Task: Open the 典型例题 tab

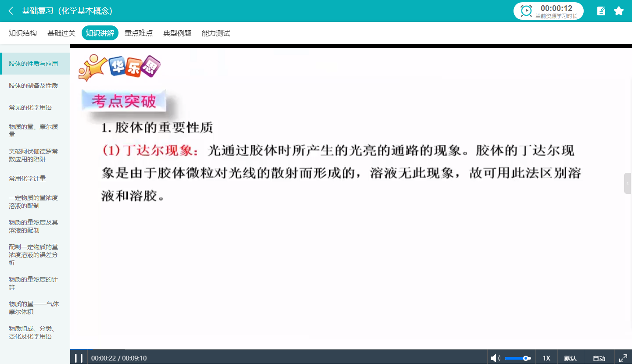Action: point(177,33)
